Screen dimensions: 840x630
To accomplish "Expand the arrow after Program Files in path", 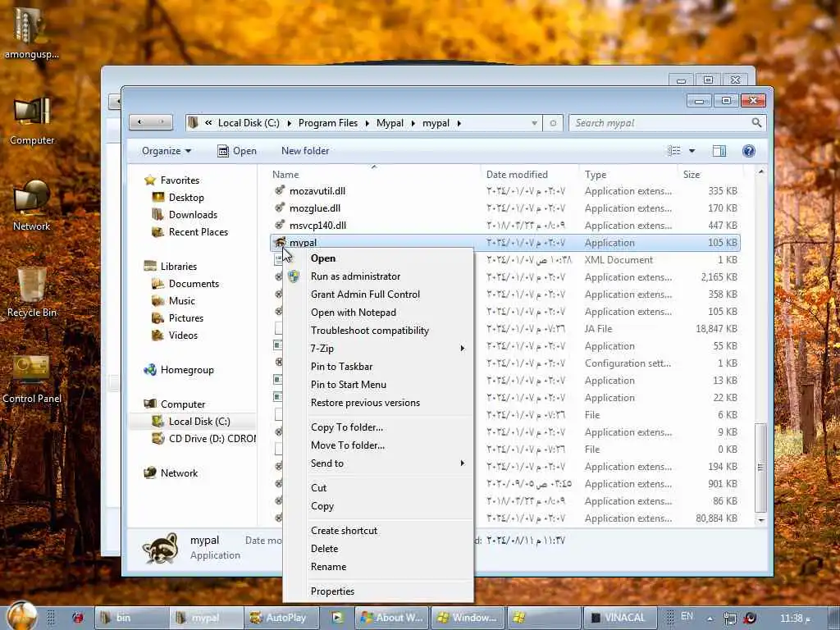I will (x=367, y=123).
